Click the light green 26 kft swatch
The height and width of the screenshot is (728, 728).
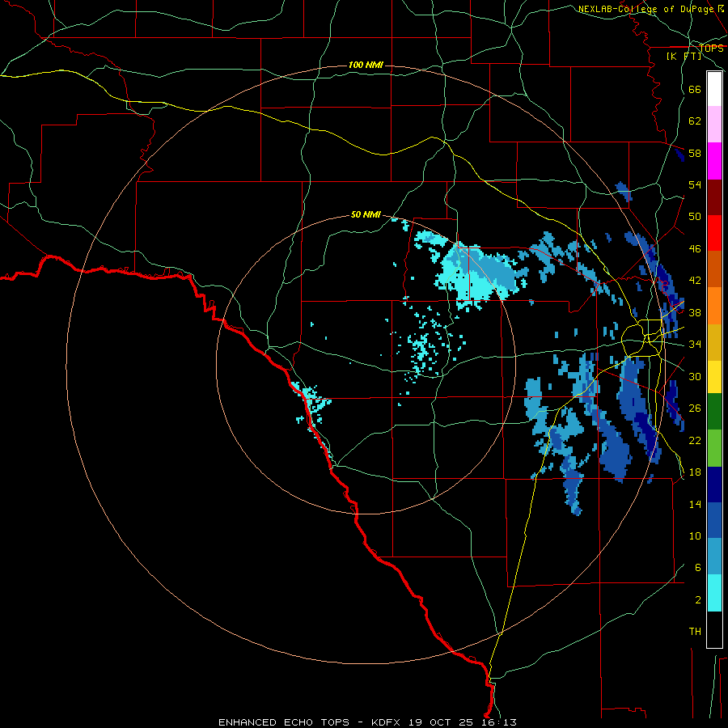(x=714, y=448)
